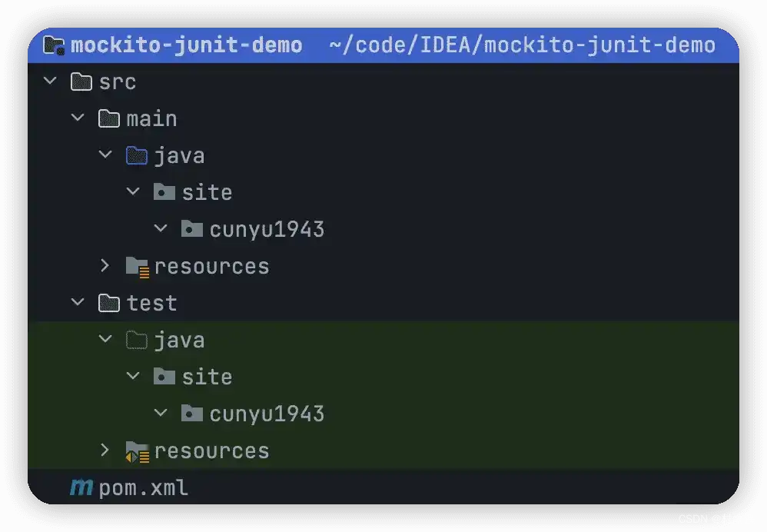This screenshot has width=767, height=532.
Task: Collapse the src folder chevron
Action: coord(50,81)
